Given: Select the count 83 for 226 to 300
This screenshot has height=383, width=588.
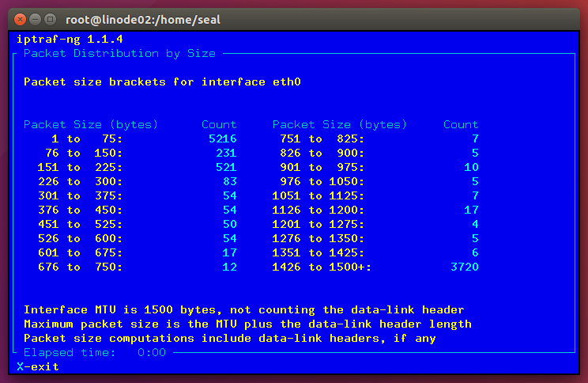Looking at the screenshot, I should [230, 182].
